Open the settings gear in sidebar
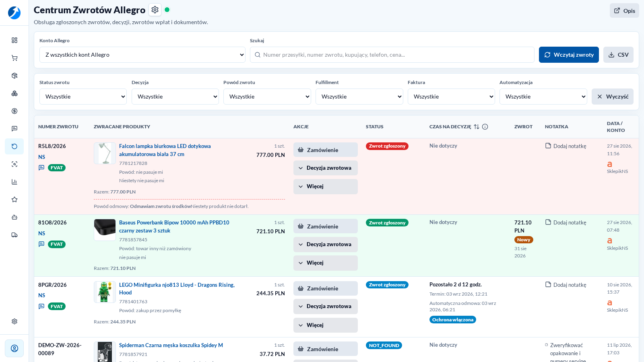Screen dimensions: 644x362 pos(14,321)
